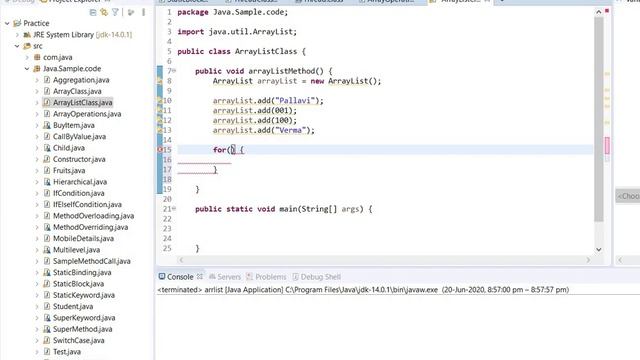Select SuperMethod.java in the tree
This screenshot has height=360, width=640.
[82, 329]
